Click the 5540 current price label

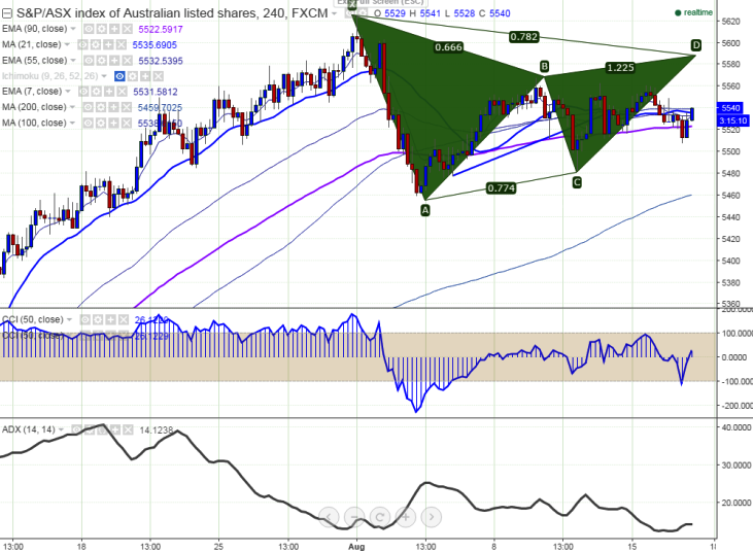point(730,108)
